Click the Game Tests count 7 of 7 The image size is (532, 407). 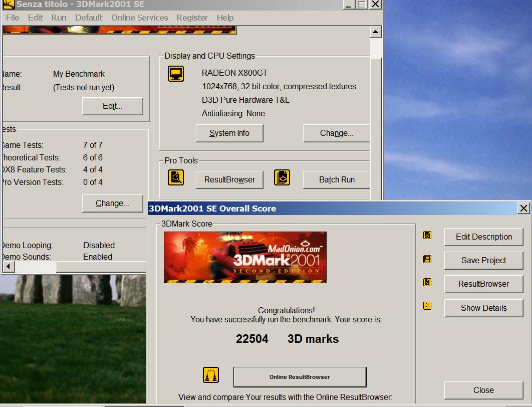click(x=93, y=145)
